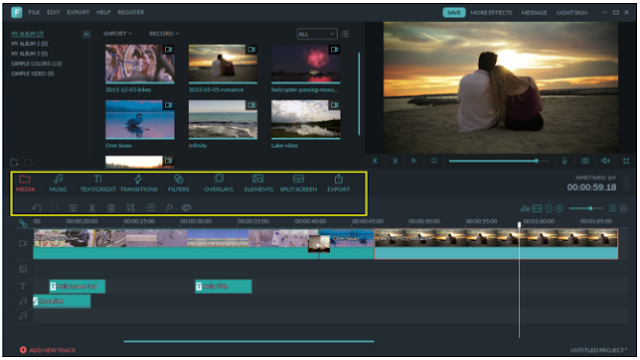The image size is (640, 360).
Task: Click the Crop and Zoom icon
Action: tap(130, 208)
